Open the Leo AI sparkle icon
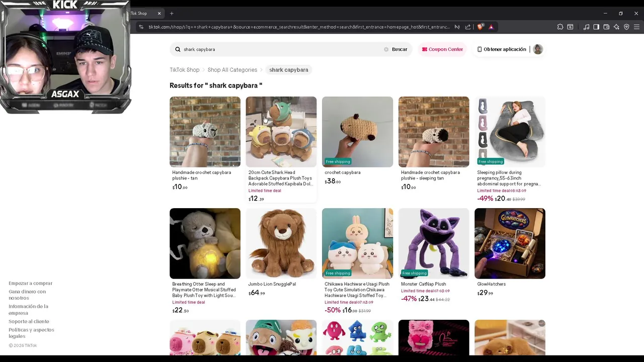 616,27
